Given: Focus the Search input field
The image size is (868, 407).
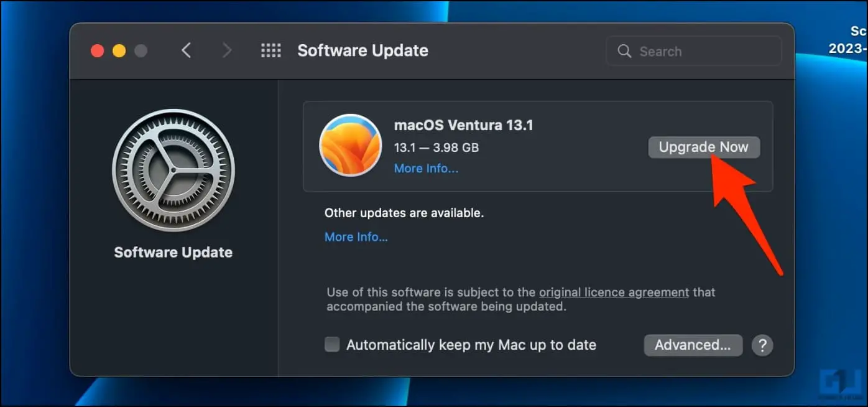Looking at the screenshot, I should click(693, 51).
